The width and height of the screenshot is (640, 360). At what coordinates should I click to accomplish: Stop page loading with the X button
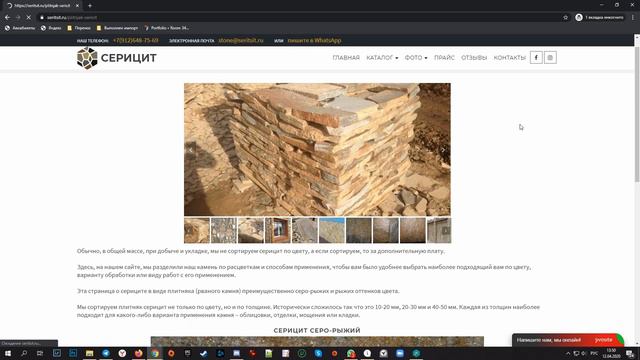tap(29, 18)
